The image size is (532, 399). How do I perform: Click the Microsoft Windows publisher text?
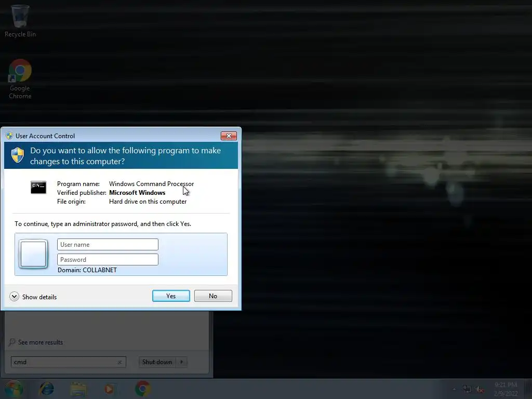pyautogui.click(x=137, y=193)
